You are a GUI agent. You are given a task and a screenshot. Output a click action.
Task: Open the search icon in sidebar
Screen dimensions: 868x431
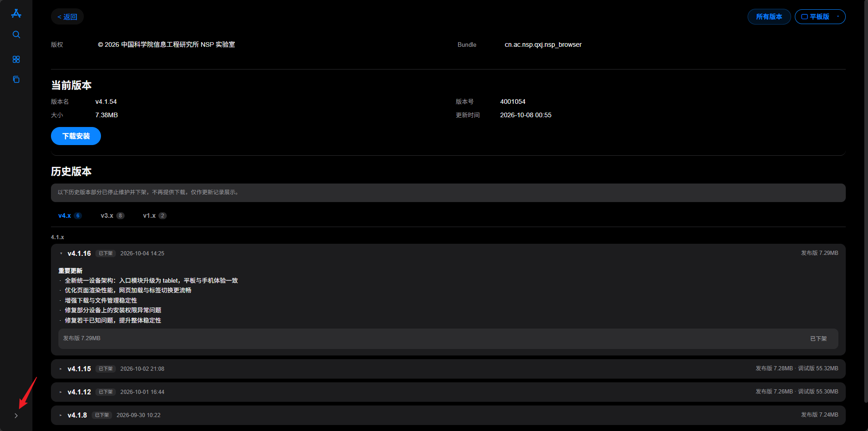point(16,35)
